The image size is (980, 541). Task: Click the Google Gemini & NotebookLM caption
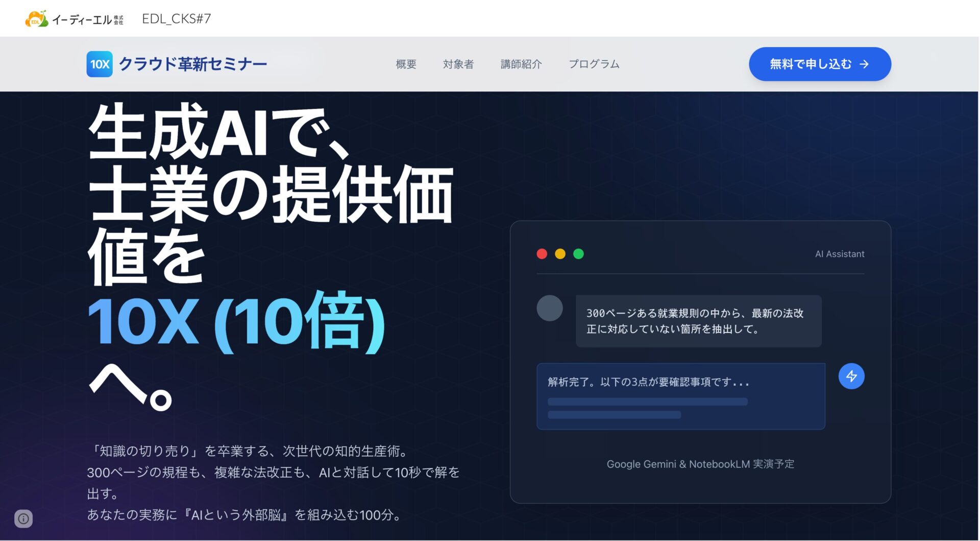(x=700, y=464)
